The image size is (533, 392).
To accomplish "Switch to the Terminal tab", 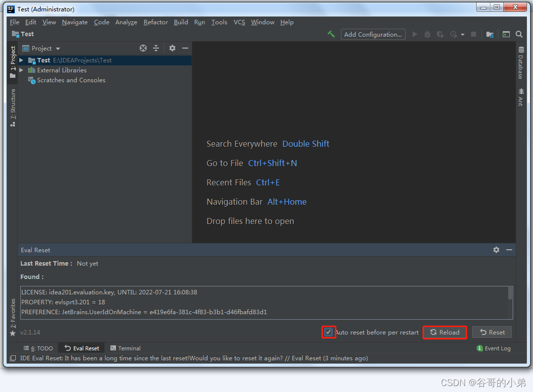I will point(125,348).
